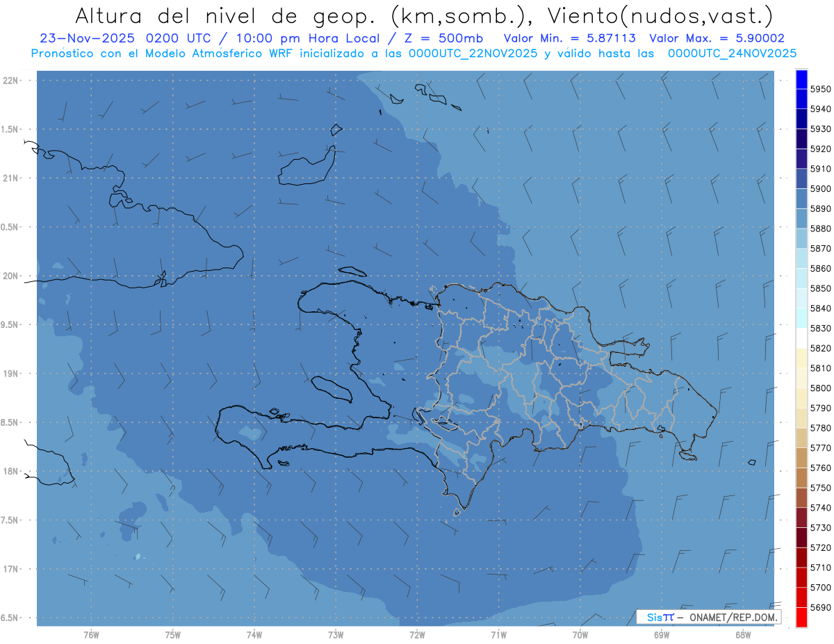This screenshot has width=834, height=644.
Task: Click the "5950" colorbar value
Action: pyautogui.click(x=820, y=90)
